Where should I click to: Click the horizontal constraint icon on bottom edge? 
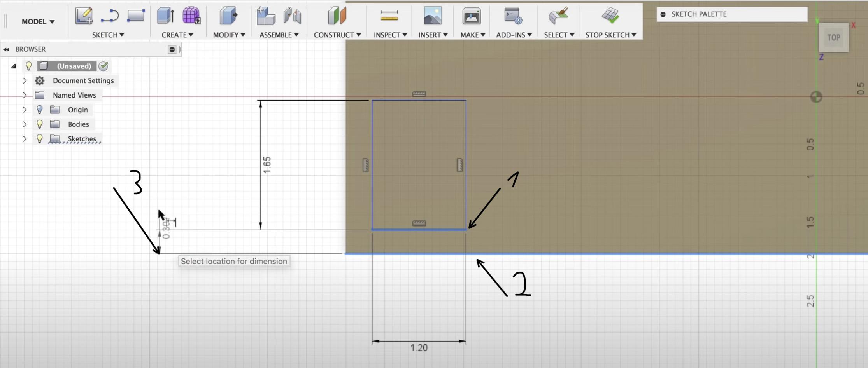(419, 223)
